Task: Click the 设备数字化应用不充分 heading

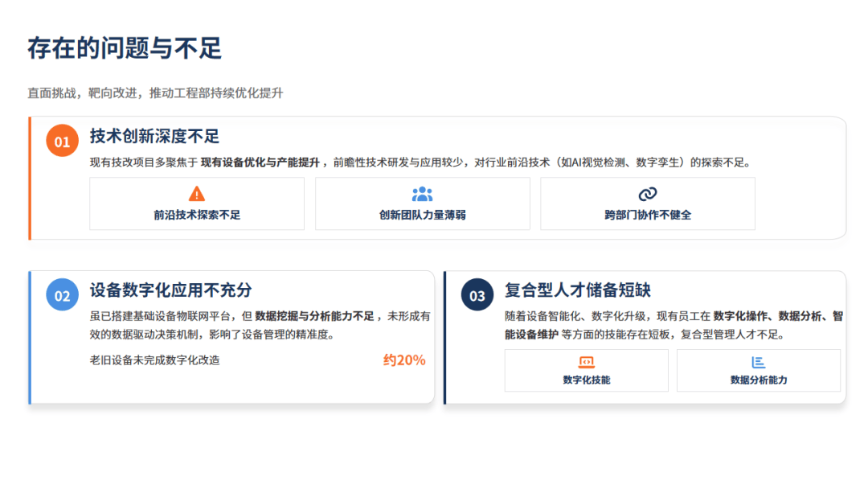Action: pos(170,290)
